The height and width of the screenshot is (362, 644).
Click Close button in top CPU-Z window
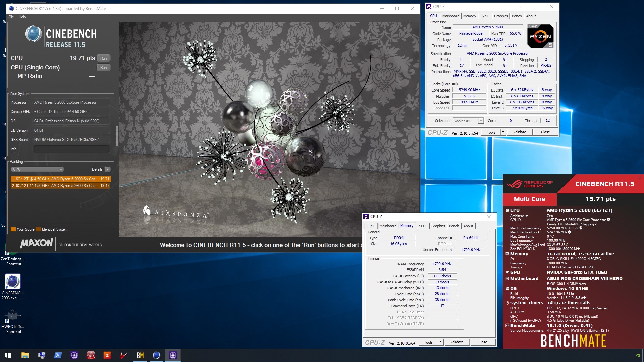[545, 132]
